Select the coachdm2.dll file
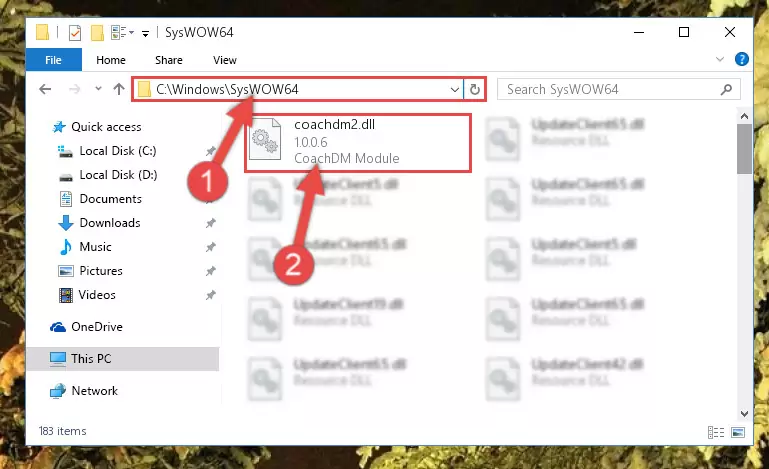The width and height of the screenshot is (769, 469). coord(358,143)
